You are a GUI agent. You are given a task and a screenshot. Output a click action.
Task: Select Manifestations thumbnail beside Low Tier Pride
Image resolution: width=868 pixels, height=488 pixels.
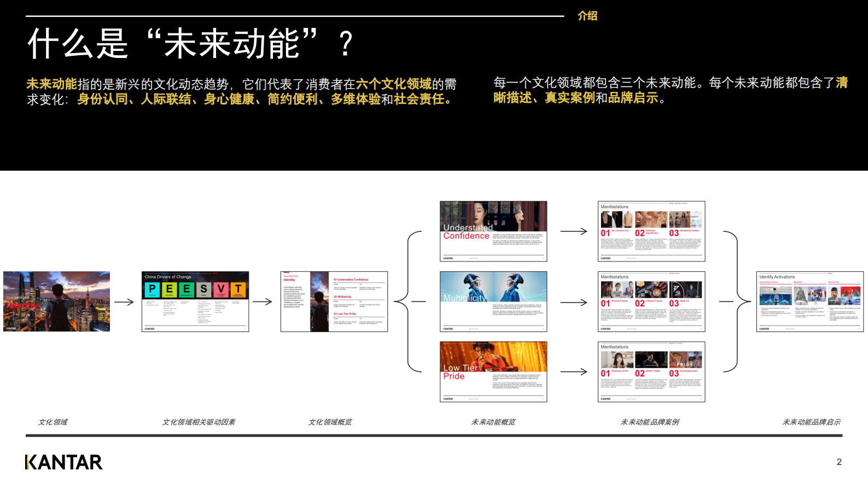[x=651, y=371]
